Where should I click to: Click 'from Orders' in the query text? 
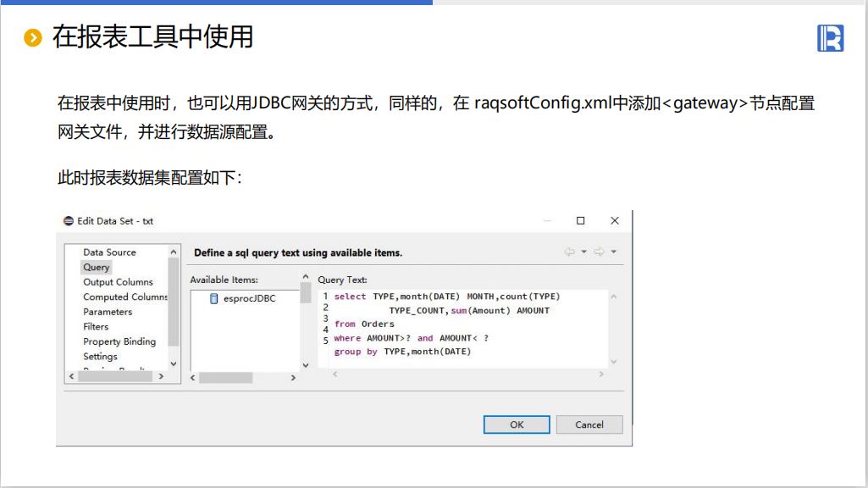click(364, 324)
